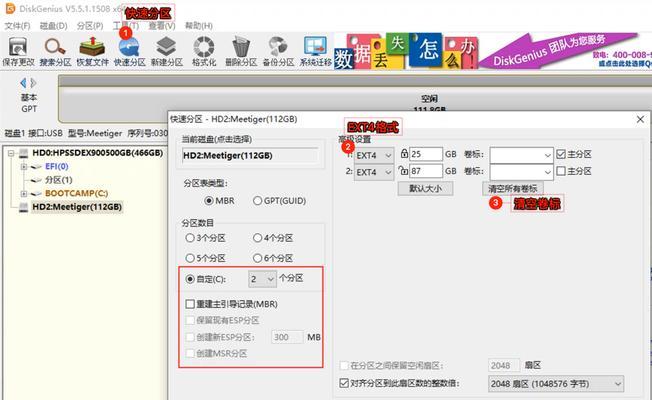Click 清空所有卷标 clear all labels button
Image resolution: width=652 pixels, height=400 pixels.
[x=513, y=188]
